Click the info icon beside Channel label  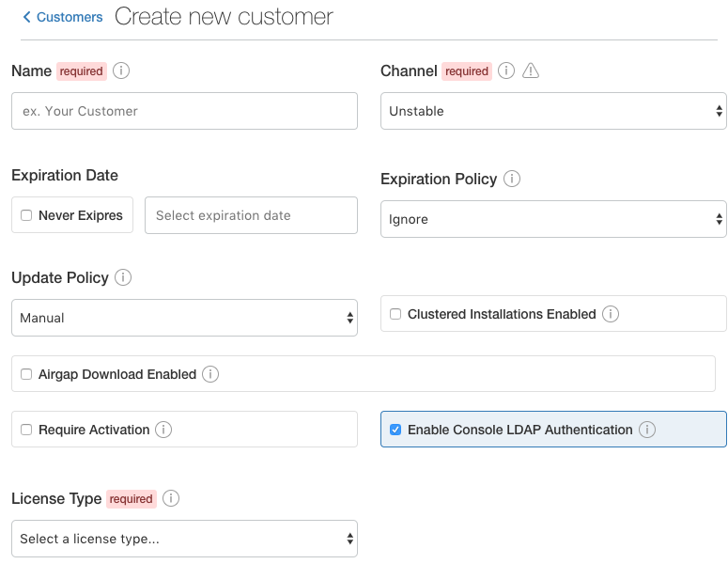[506, 70]
